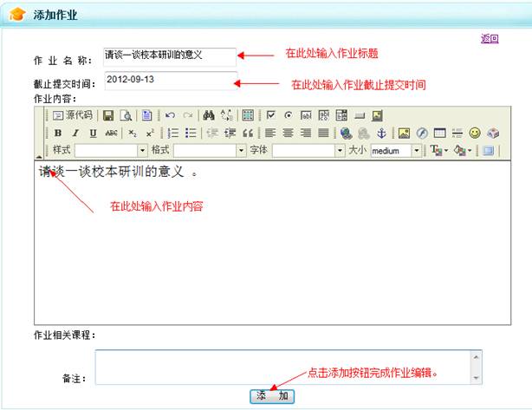
Task: Toggle numbered list
Action: click(173, 133)
